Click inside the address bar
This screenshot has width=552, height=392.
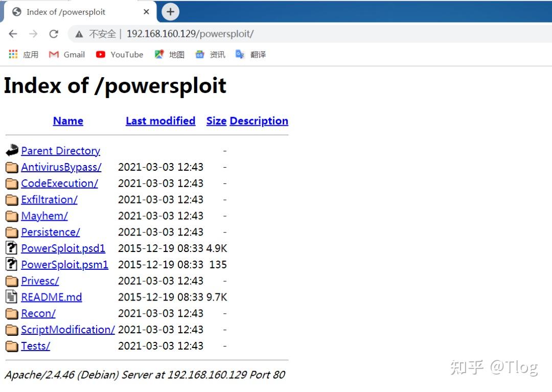[204, 34]
